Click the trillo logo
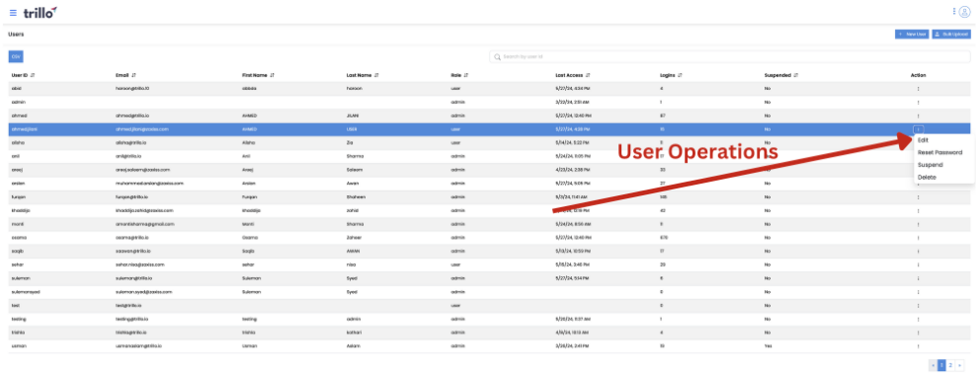 pos(41,12)
